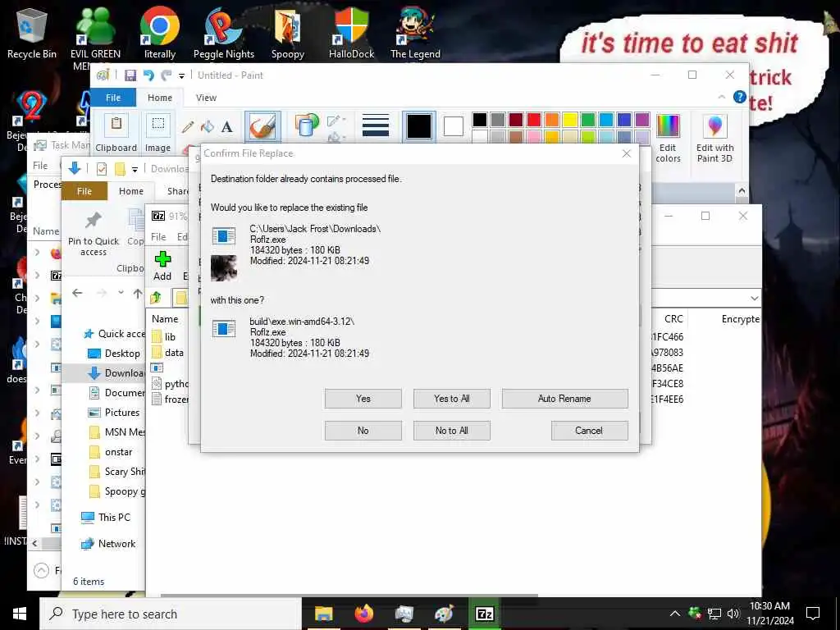Select Color 2 white box in Paint

tap(453, 126)
